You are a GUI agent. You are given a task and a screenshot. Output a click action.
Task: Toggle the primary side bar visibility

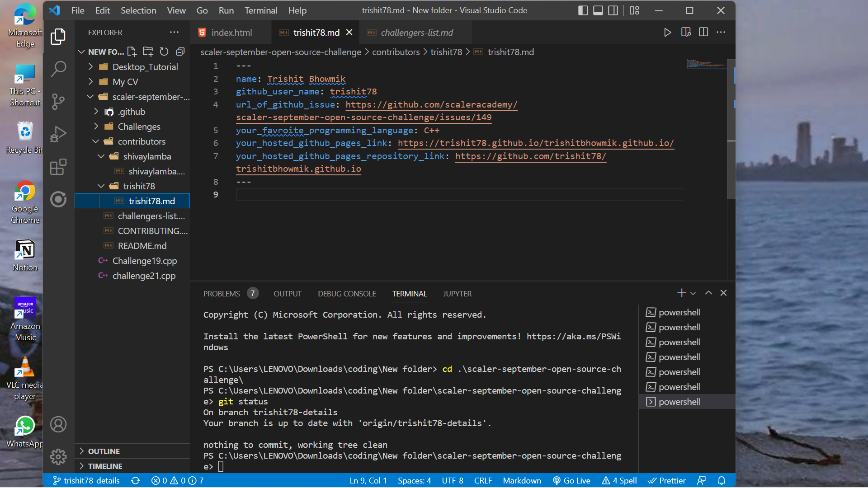point(583,10)
